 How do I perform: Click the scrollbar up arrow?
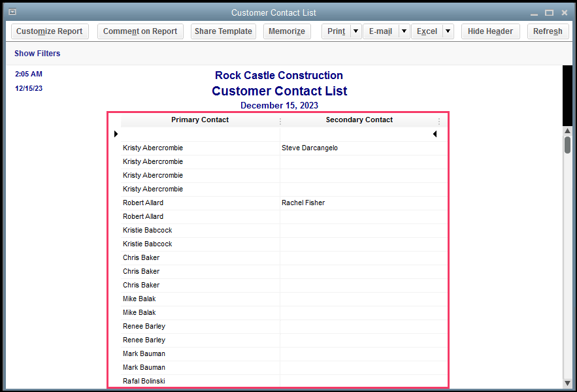pos(567,130)
